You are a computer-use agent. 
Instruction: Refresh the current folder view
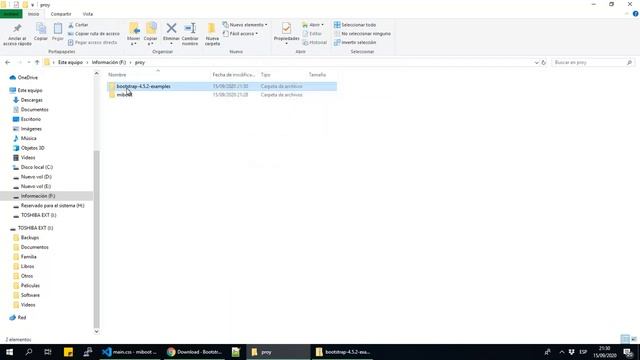click(x=544, y=62)
